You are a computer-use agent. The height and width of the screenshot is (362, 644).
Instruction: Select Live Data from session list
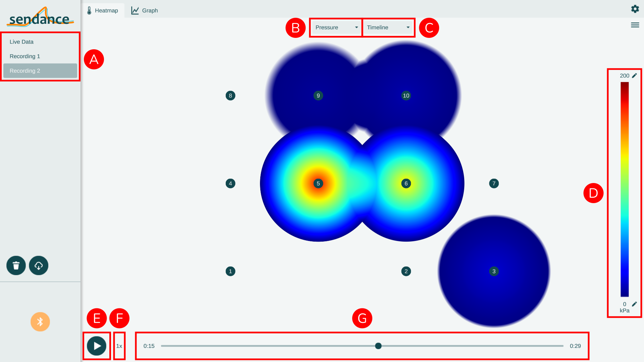click(x=39, y=42)
